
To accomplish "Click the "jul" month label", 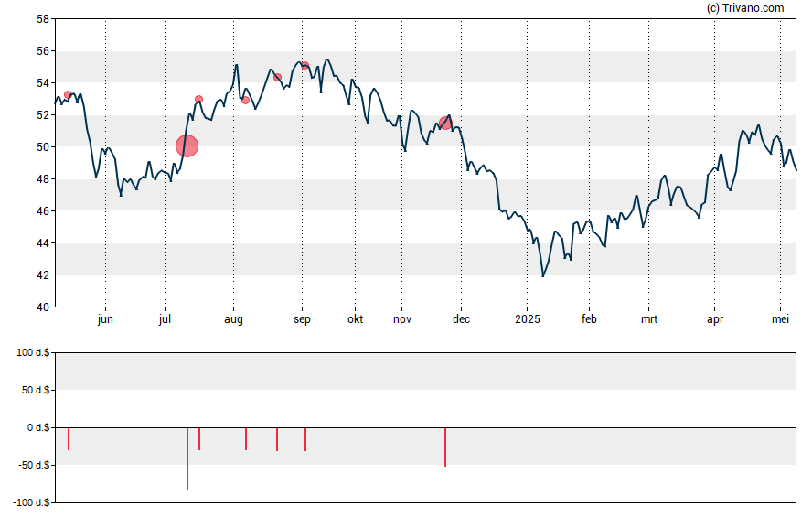I will point(165,319).
